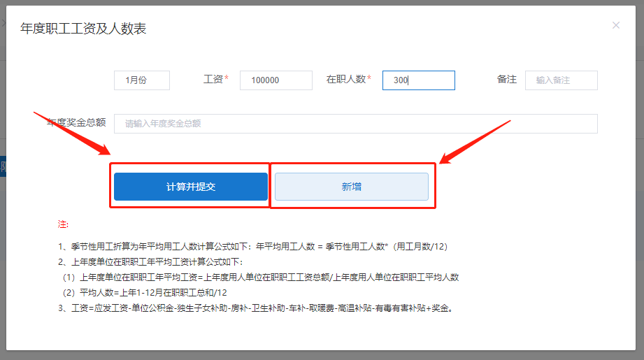Click the red 注: heading
This screenshot has height=360, width=644.
(x=63, y=224)
